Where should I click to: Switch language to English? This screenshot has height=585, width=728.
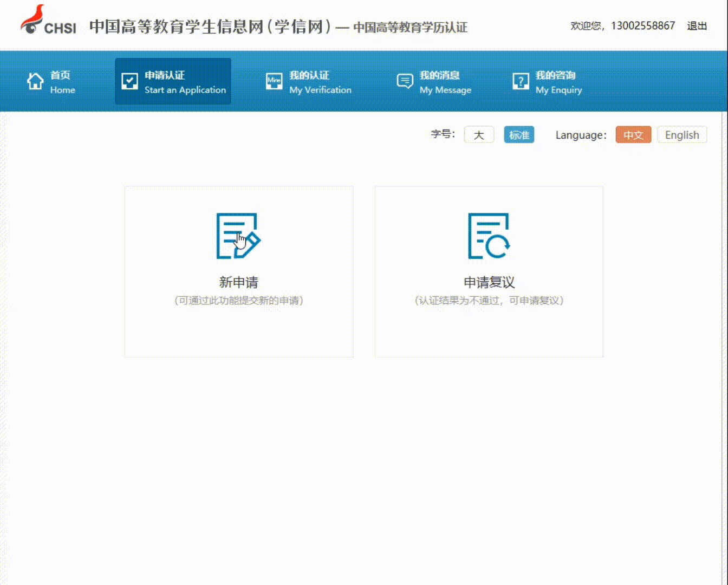pos(682,135)
